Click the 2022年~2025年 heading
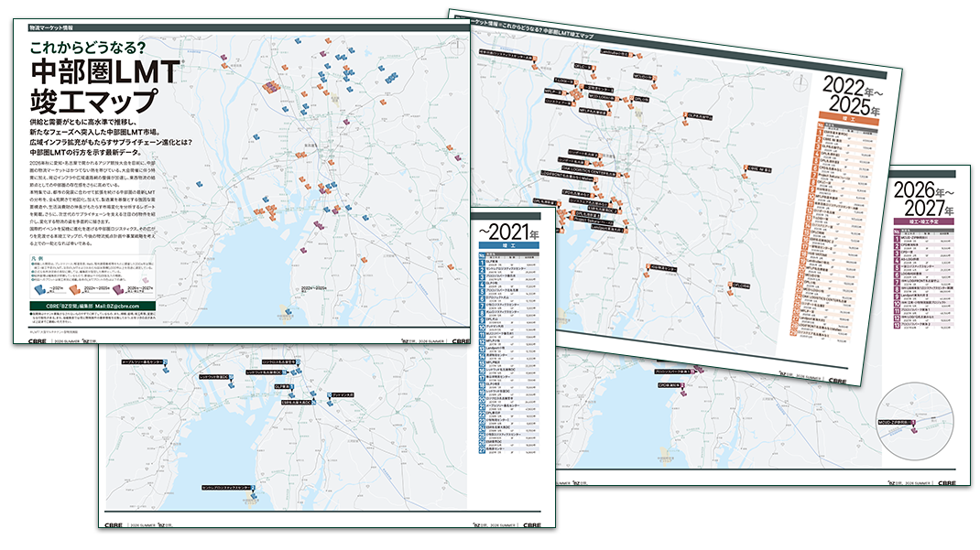The width and height of the screenshot is (980, 550). pyautogui.click(x=852, y=95)
